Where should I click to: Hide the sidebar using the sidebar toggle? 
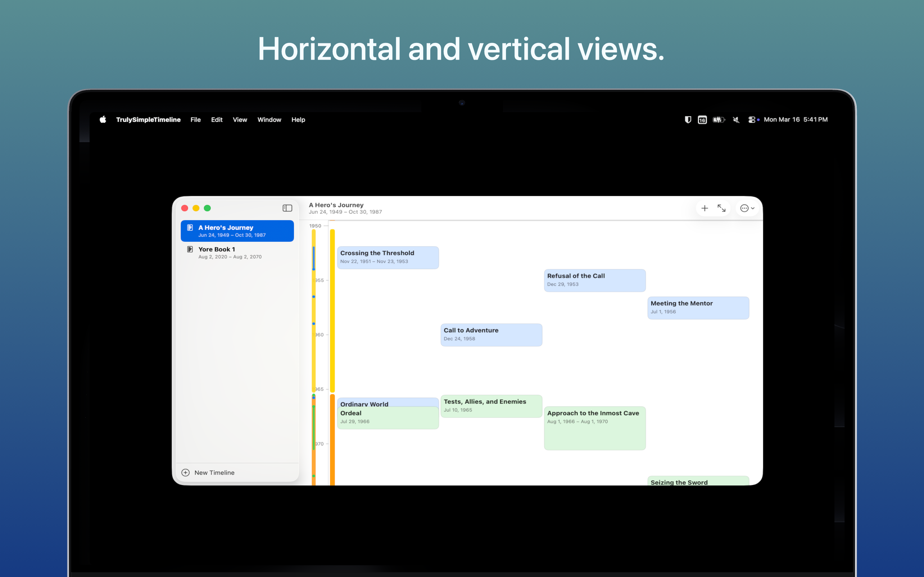pos(287,208)
